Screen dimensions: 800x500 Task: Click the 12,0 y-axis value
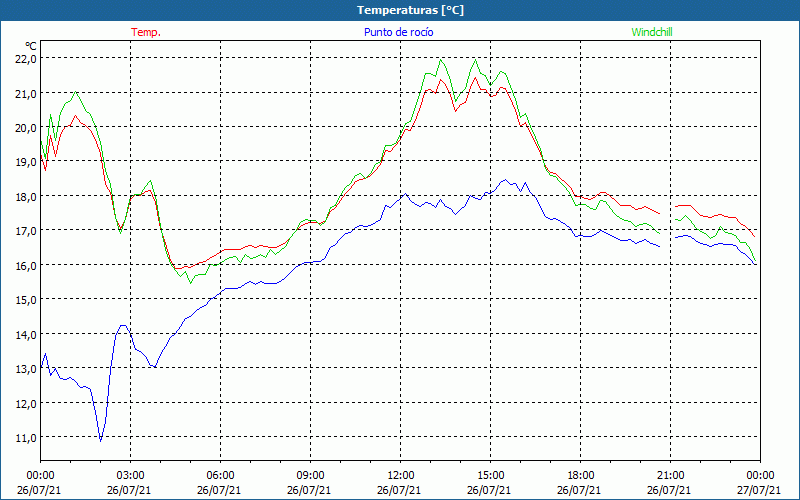[x=27, y=403]
